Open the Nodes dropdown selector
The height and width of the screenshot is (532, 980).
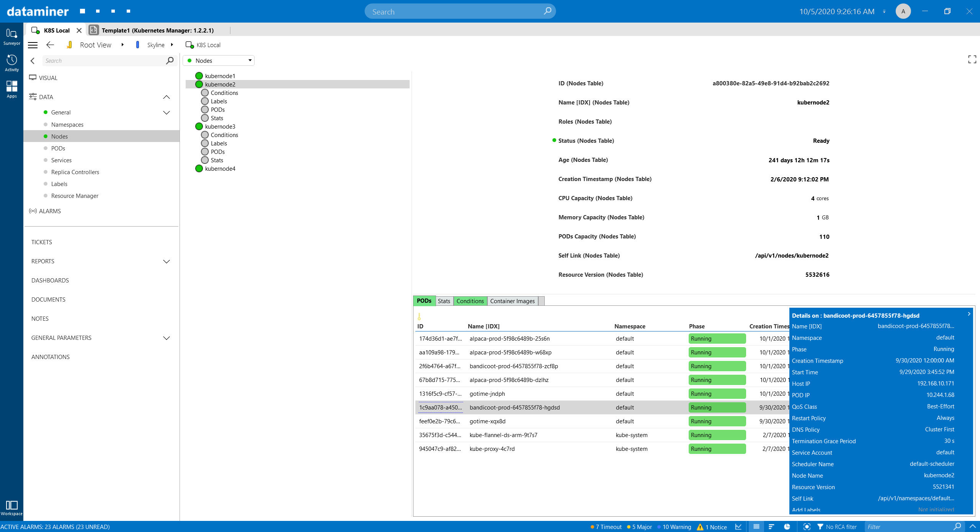tap(219, 60)
